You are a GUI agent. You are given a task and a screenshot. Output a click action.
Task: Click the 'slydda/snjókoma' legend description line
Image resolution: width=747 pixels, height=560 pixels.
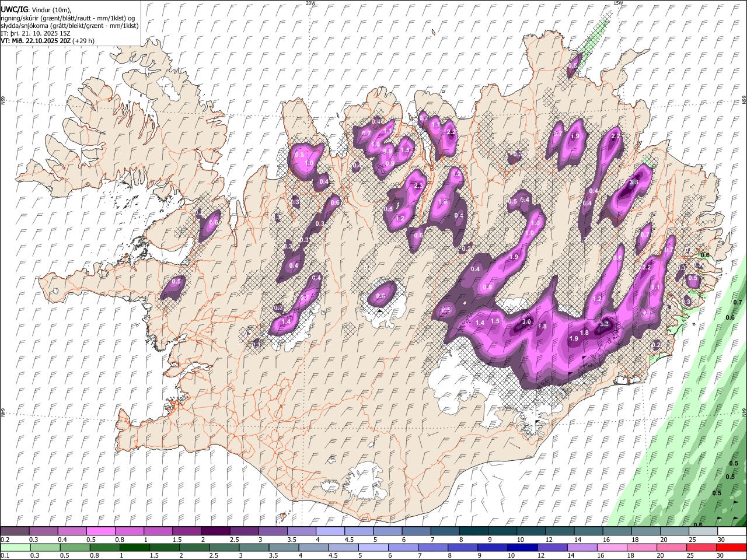pyautogui.click(x=69, y=26)
